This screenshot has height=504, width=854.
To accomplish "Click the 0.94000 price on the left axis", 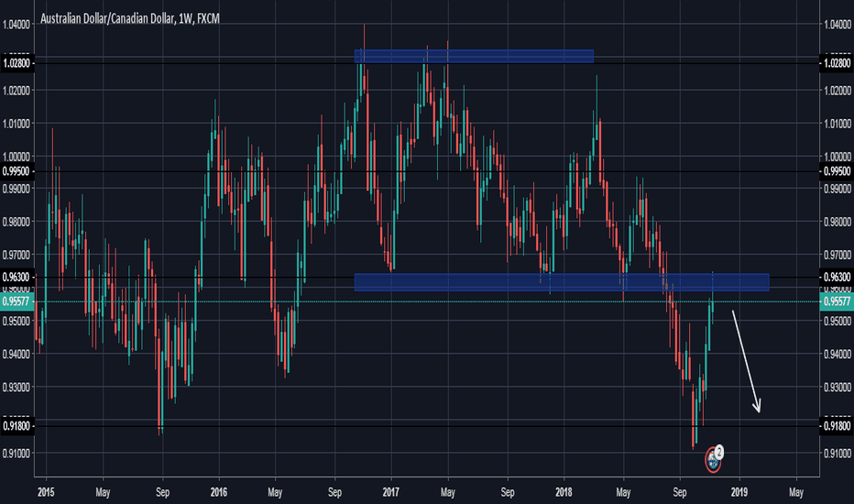I will [16, 354].
